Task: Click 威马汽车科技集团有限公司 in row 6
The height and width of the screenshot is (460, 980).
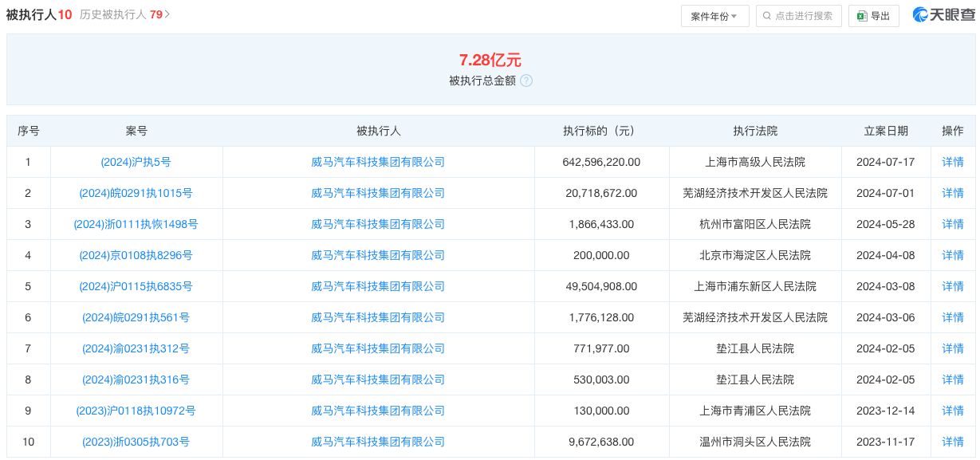Action: coord(378,317)
